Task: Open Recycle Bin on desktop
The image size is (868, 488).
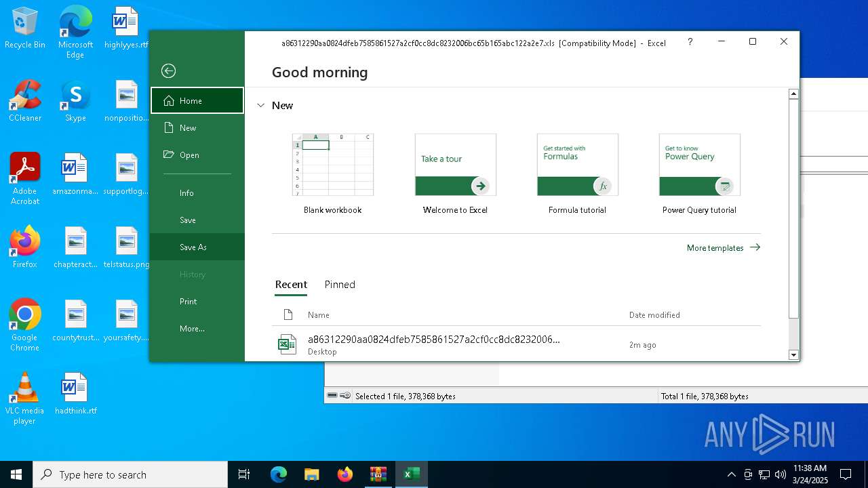Action: (x=25, y=28)
